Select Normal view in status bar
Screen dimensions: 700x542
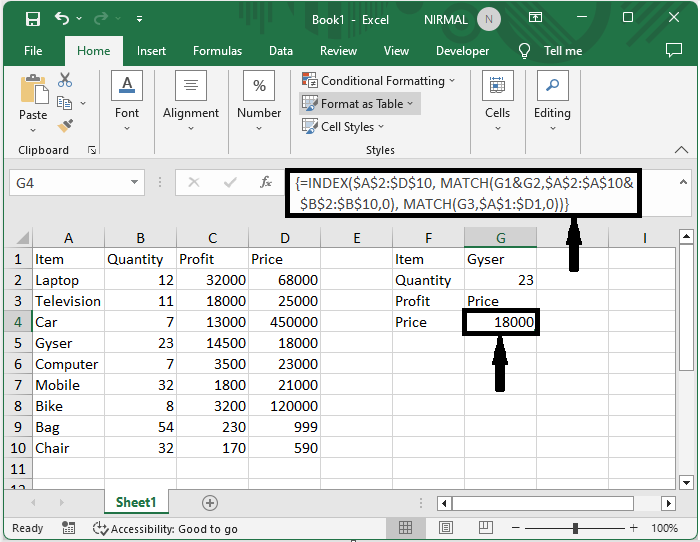pos(406,528)
